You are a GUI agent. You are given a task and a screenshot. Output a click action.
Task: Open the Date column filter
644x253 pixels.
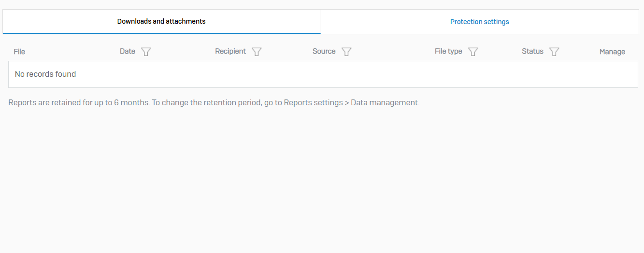pyautogui.click(x=146, y=52)
